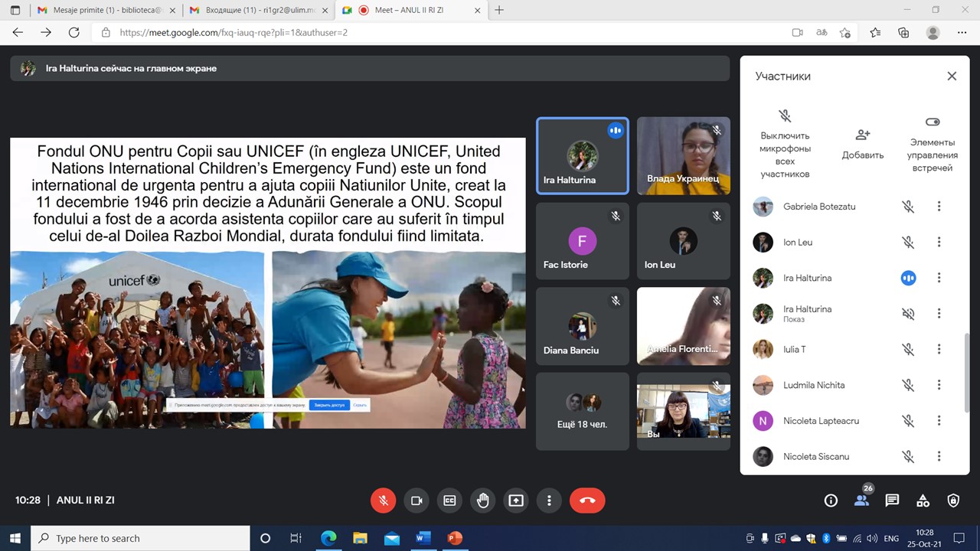Mute Gabriela Botezatu's microphone

pos(908,207)
